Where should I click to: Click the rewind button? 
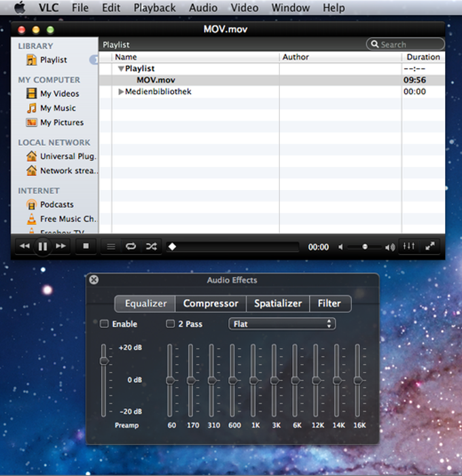(25, 246)
